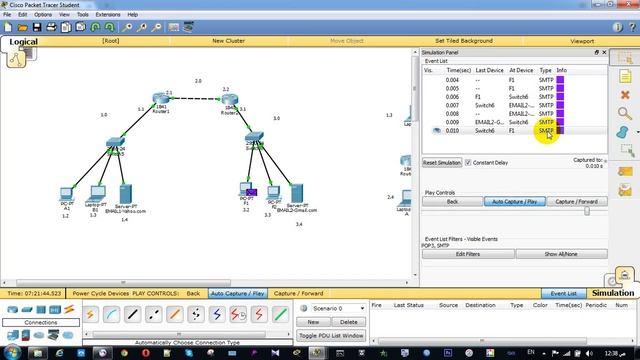Open the Extensions menu
Screen dimensions: 640x360
(x=108, y=15)
